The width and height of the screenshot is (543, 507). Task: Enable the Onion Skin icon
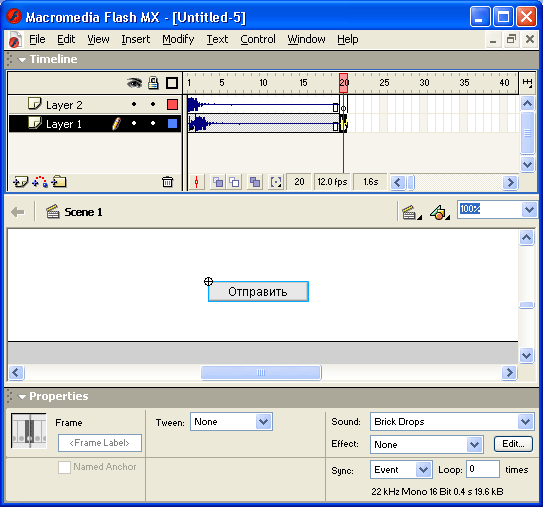click(x=218, y=182)
